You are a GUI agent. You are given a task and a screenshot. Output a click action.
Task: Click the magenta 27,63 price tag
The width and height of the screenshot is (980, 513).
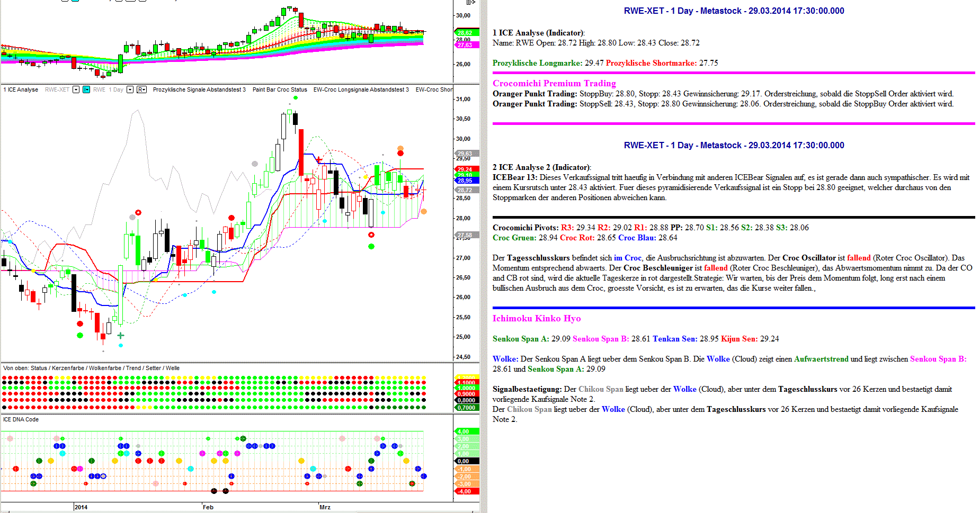click(x=465, y=45)
